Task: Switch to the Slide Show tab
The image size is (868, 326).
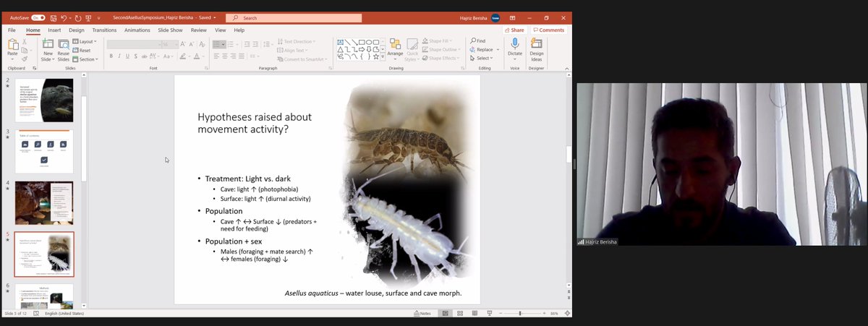Action: [171, 30]
